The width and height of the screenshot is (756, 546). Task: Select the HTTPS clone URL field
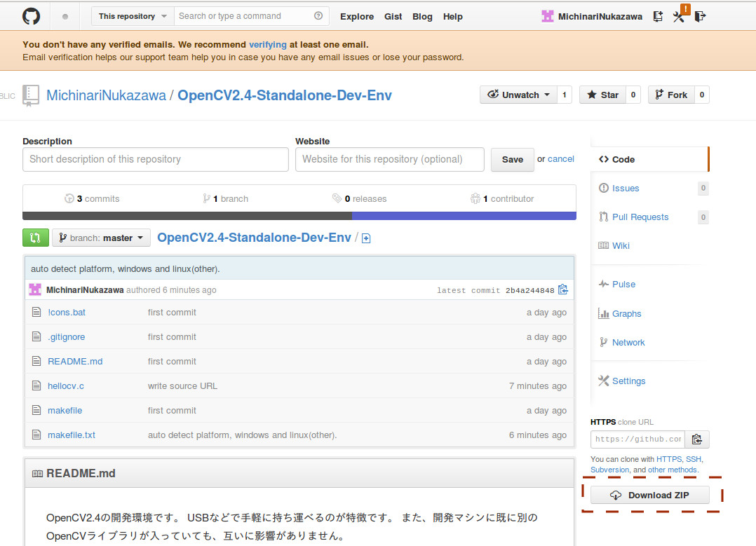click(x=638, y=439)
